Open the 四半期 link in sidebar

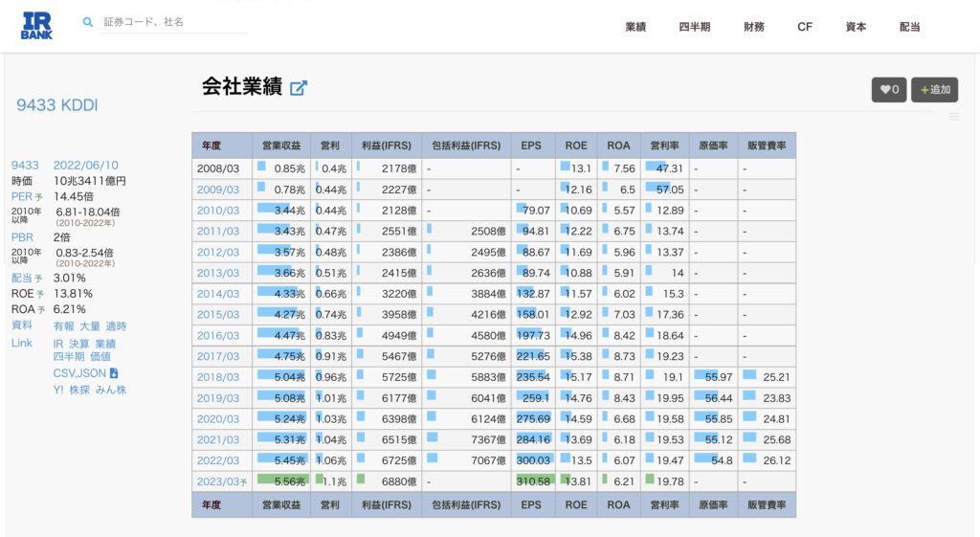(69, 356)
